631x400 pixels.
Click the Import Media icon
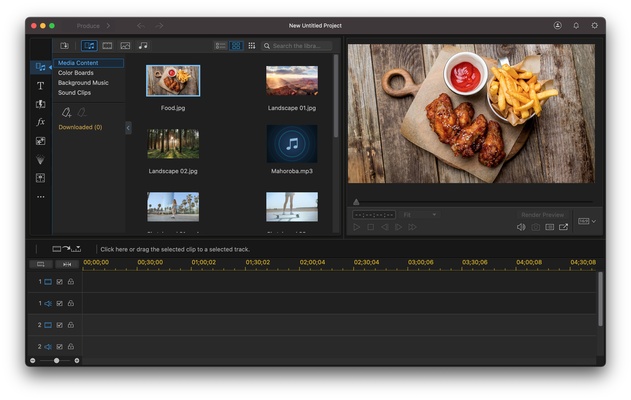coord(64,46)
